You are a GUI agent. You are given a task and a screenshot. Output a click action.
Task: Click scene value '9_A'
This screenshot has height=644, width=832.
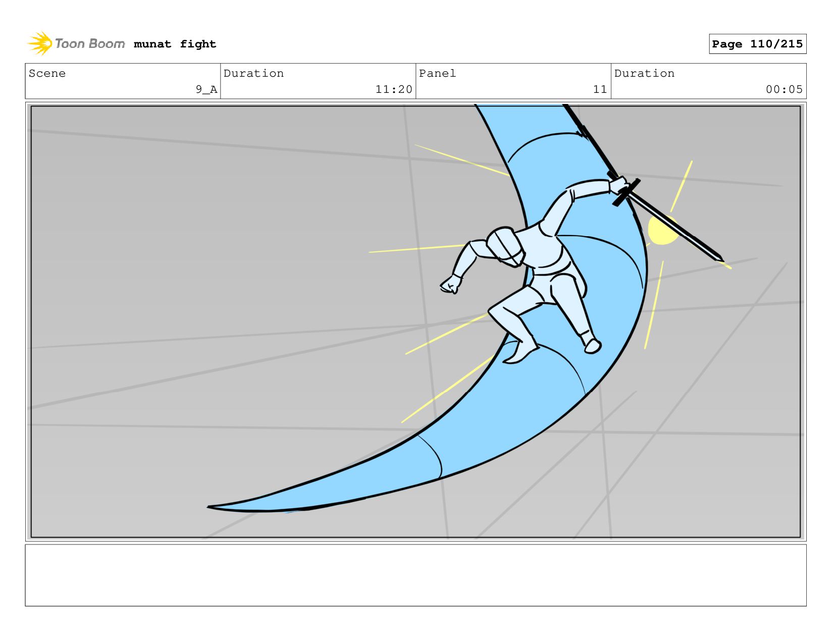coord(206,89)
